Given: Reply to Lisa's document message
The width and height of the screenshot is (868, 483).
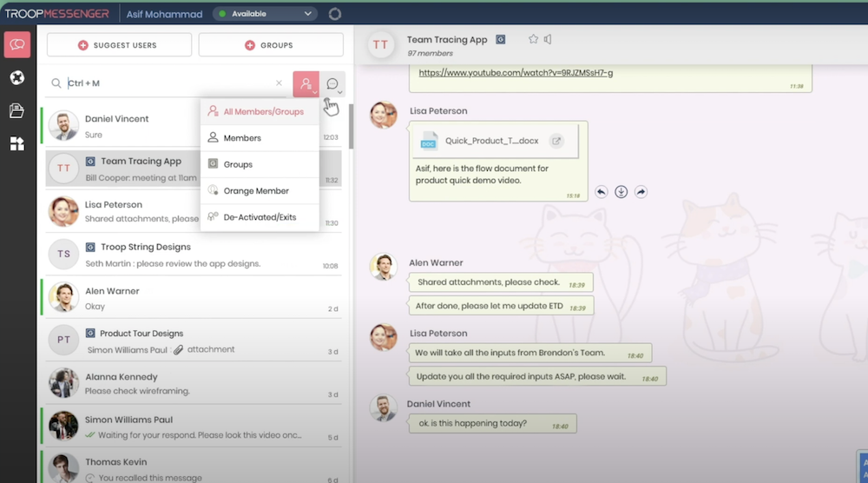Looking at the screenshot, I should 602,192.
